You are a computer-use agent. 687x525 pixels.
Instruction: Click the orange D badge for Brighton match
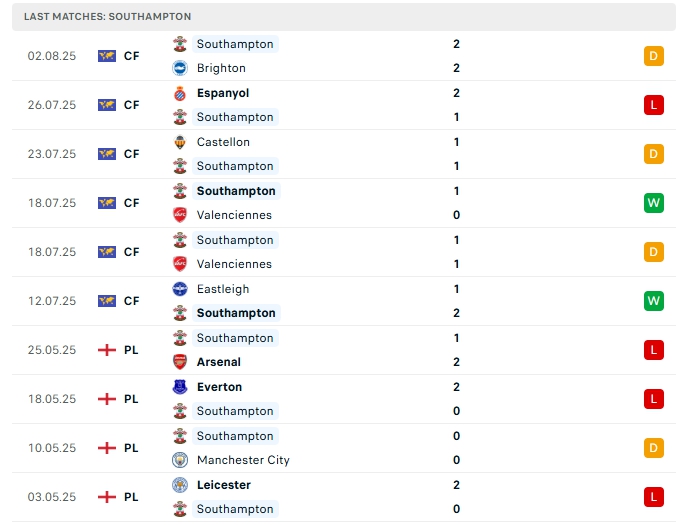pyautogui.click(x=654, y=56)
